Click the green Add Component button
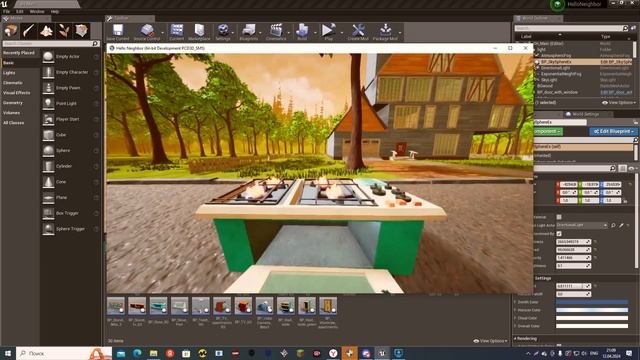The height and width of the screenshot is (360, 640). click(548, 131)
